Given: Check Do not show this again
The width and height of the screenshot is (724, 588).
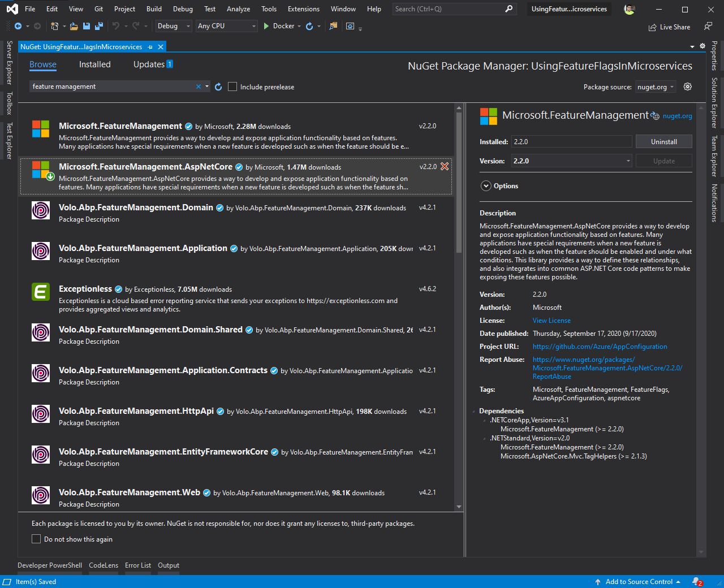Looking at the screenshot, I should click(x=36, y=539).
